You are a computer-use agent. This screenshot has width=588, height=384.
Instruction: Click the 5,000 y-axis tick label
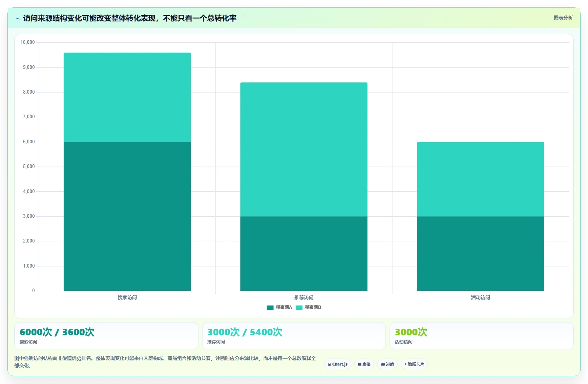click(x=29, y=167)
